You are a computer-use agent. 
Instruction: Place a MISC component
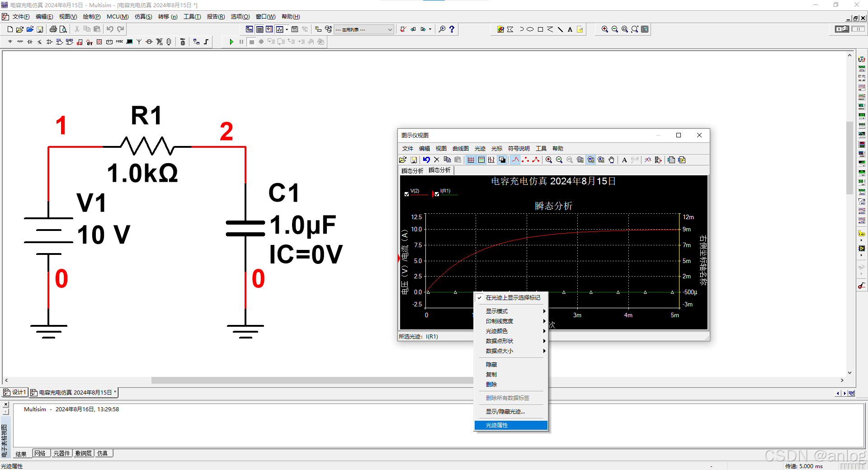tap(119, 42)
